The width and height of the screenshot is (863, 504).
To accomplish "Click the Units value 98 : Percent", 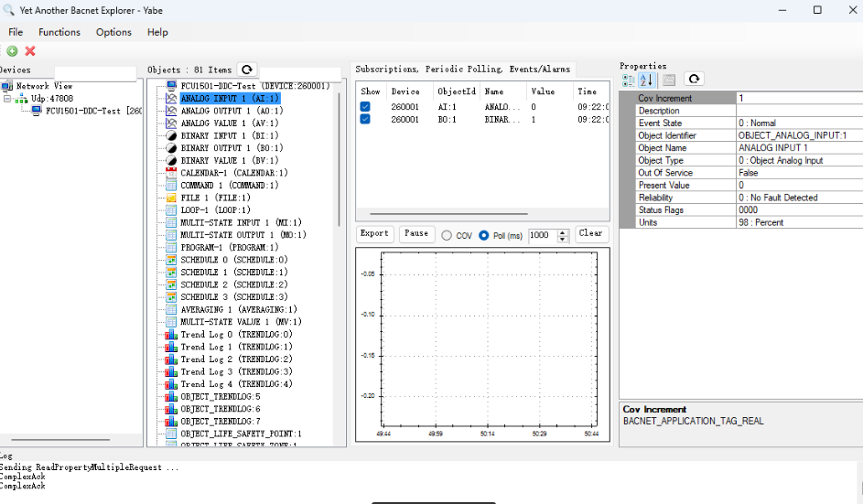I will pyautogui.click(x=761, y=223).
